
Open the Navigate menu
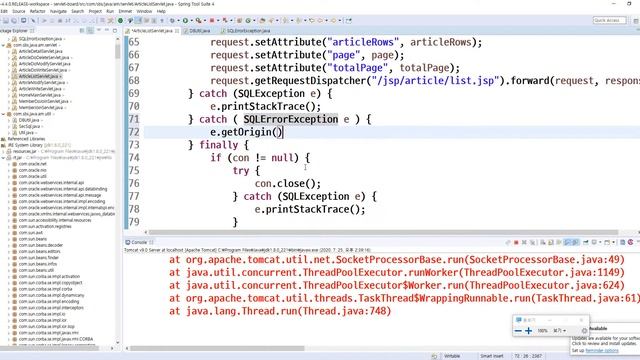click(58, 11)
